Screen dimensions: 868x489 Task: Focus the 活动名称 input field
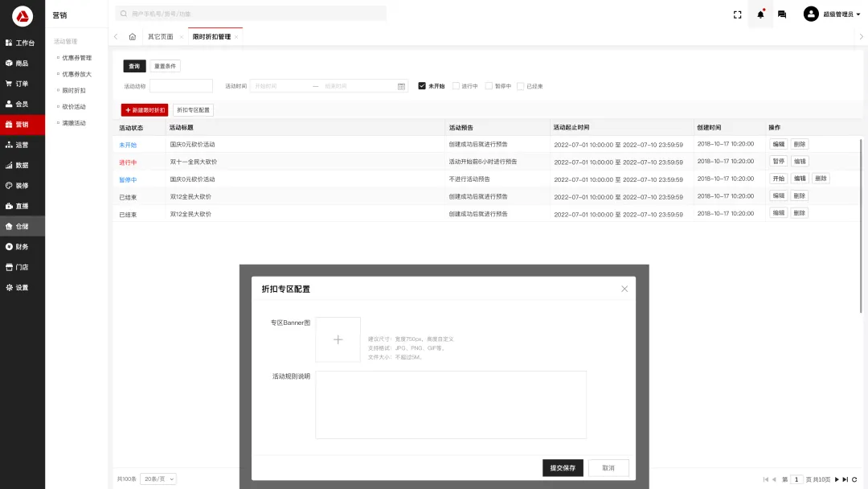pyautogui.click(x=181, y=86)
